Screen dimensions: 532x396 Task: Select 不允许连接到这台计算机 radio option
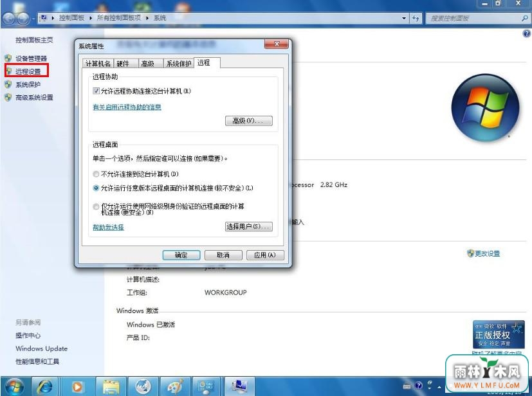pos(96,174)
